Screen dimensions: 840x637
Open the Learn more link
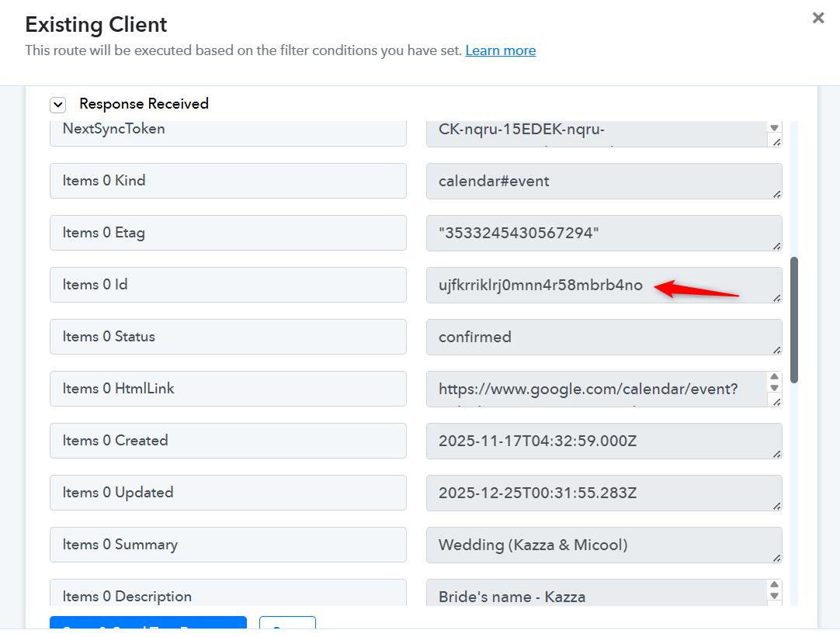(x=500, y=50)
